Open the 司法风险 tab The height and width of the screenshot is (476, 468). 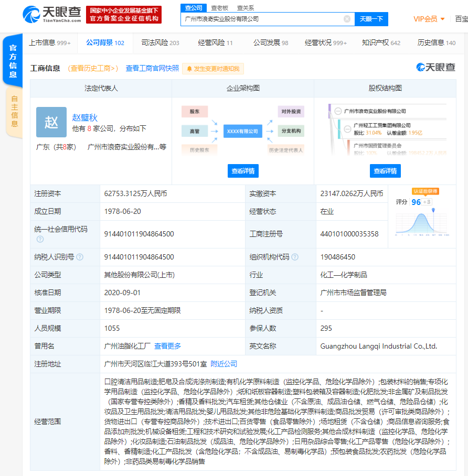point(160,43)
